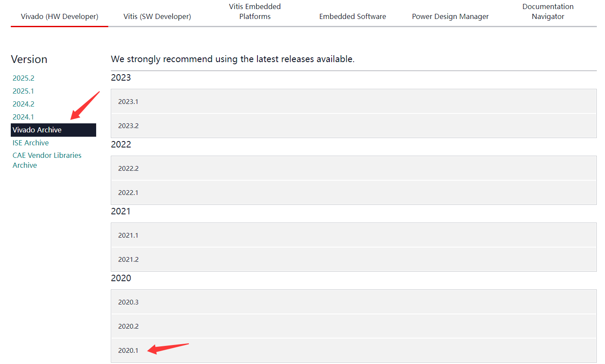605x364 pixels.
Task: Click the '2021' year heading
Action: click(x=121, y=211)
